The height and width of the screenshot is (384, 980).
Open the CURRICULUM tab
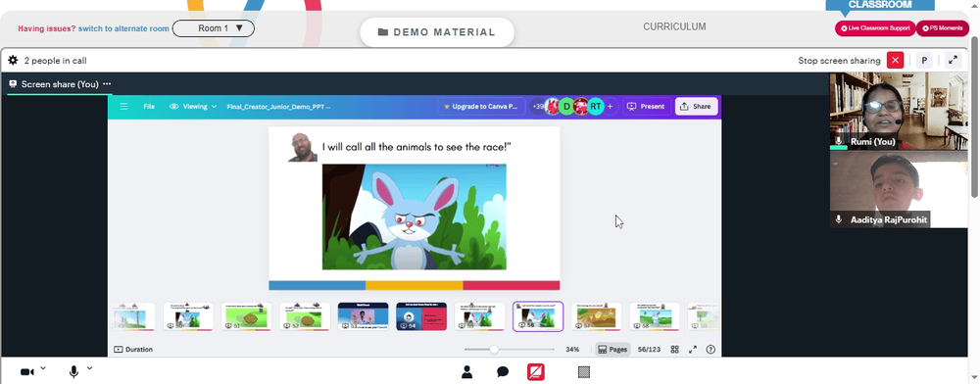tap(674, 26)
